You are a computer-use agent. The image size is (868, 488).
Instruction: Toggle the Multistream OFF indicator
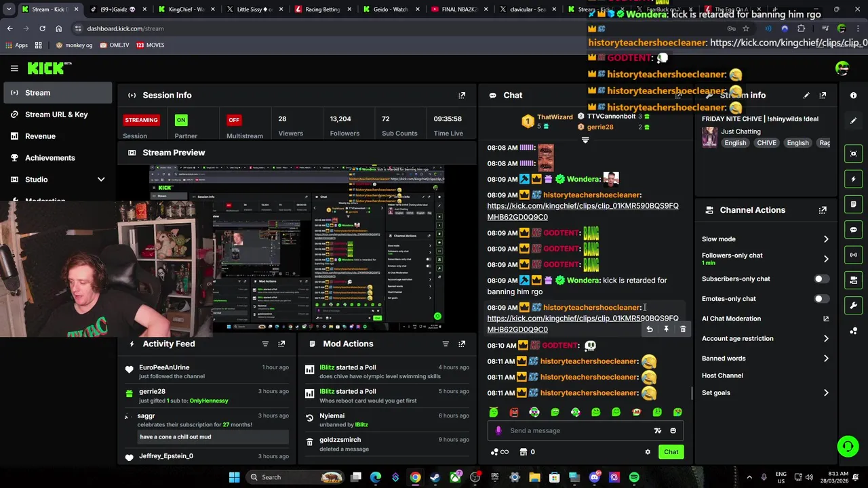tap(234, 120)
